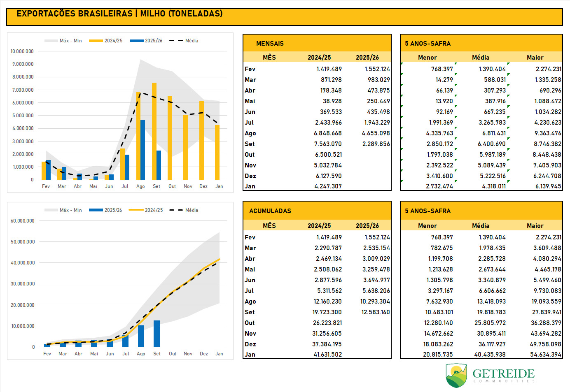Click the value "4.247.307" in the Jan row
The image size is (570, 392).
(328, 186)
